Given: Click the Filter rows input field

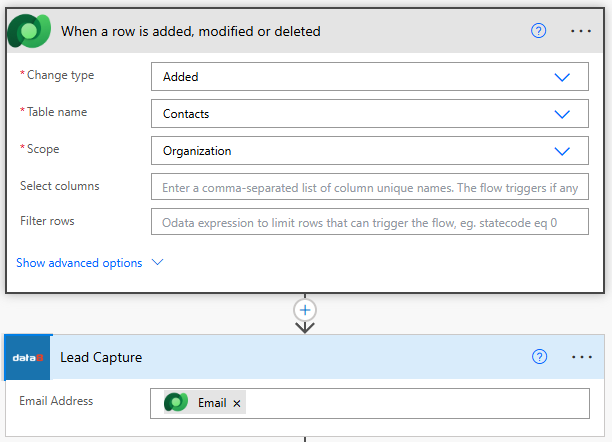Looking at the screenshot, I should 369,222.
